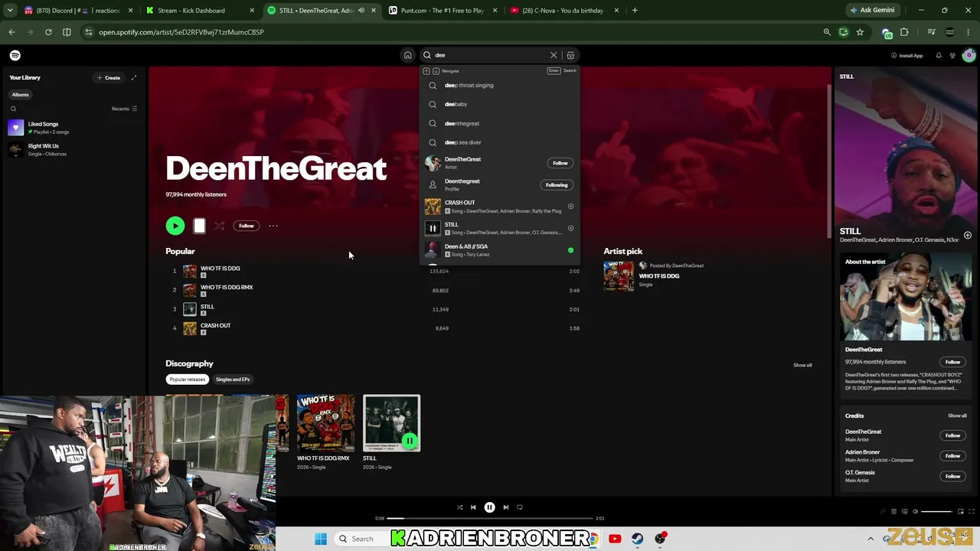980x551 pixels.
Task: Search within Your Library using the magnifier
Action: (13, 109)
